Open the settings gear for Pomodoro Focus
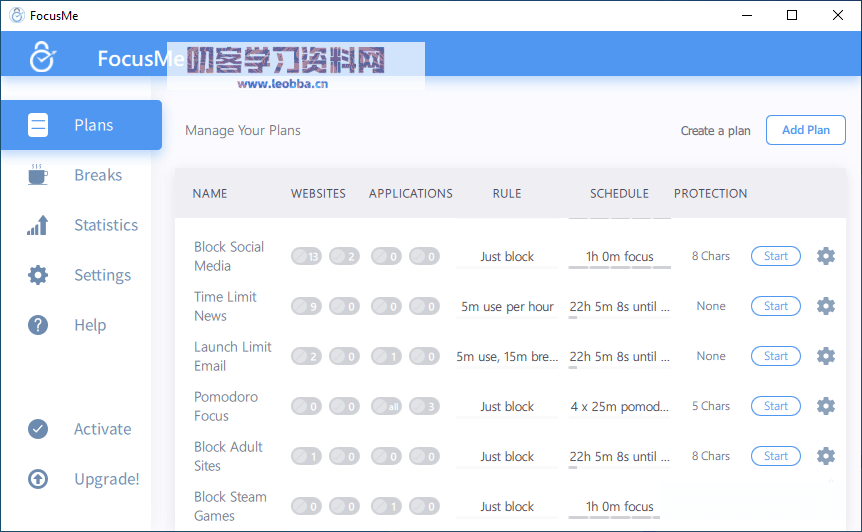This screenshot has height=532, width=862. 826,406
